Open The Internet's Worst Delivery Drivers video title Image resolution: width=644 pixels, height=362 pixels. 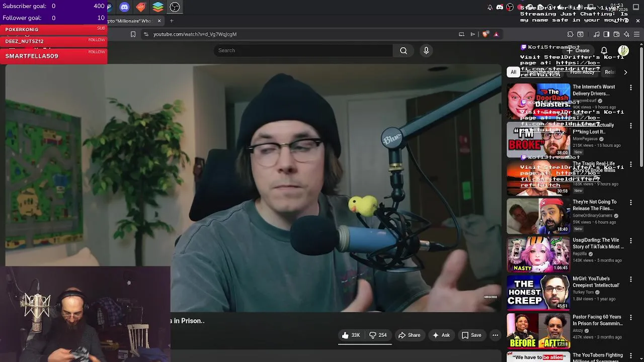coord(594,90)
